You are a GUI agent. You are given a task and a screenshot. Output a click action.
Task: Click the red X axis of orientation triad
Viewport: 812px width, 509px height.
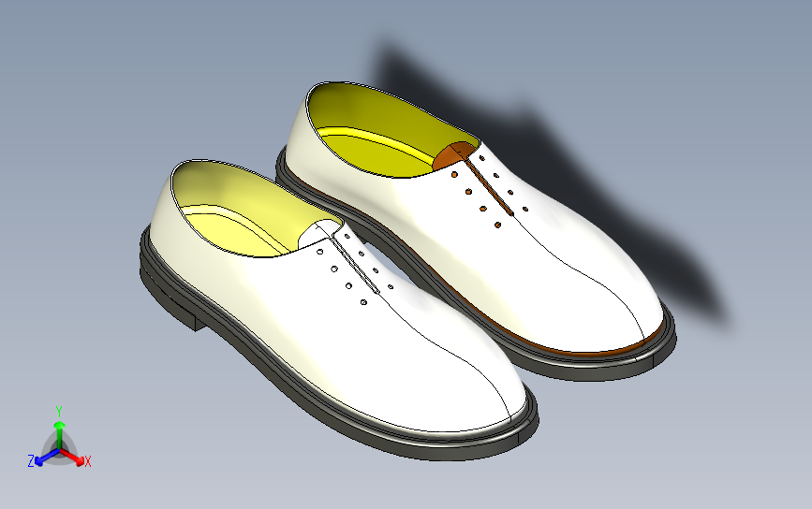72,457
